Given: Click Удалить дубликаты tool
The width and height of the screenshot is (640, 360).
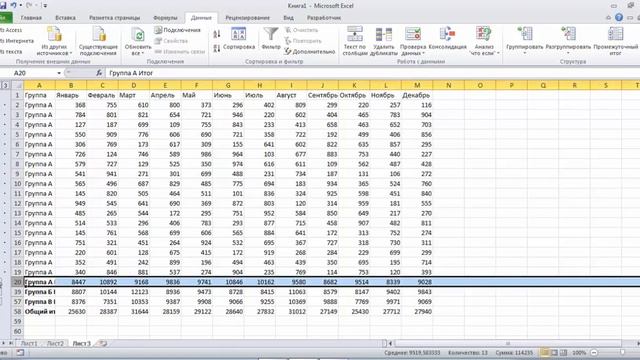Looking at the screenshot, I should [x=384, y=41].
